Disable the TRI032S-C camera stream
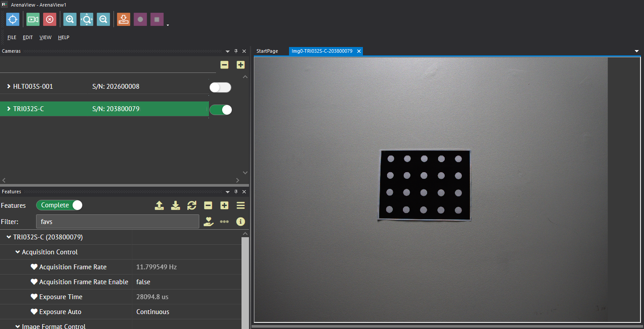Viewport: 644px width, 329px height. [220, 109]
